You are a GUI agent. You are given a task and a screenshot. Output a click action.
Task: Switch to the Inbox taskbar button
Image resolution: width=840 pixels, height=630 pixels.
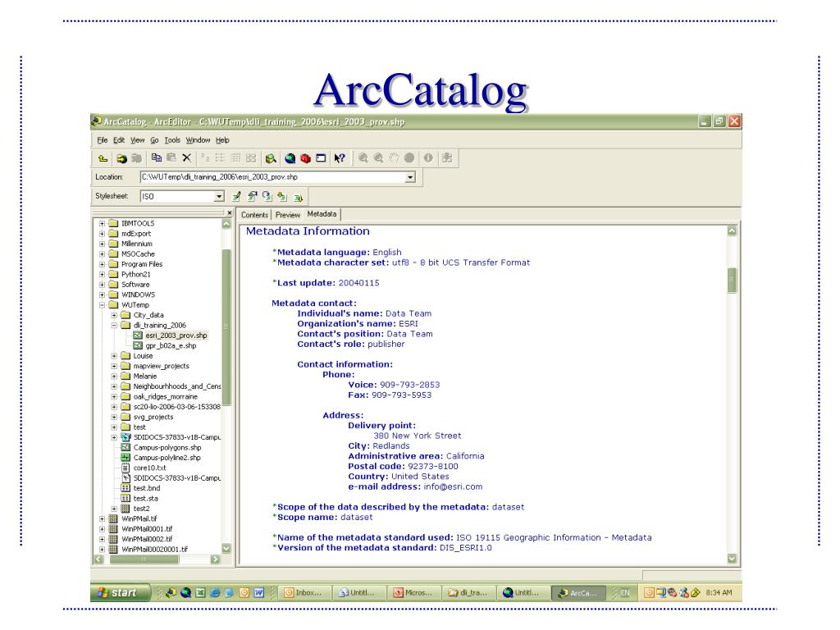click(304, 592)
